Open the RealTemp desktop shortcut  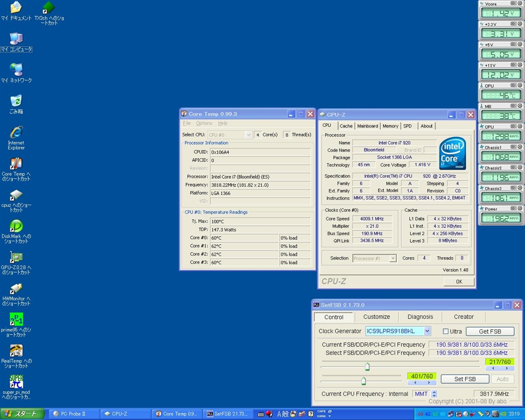click(16, 351)
